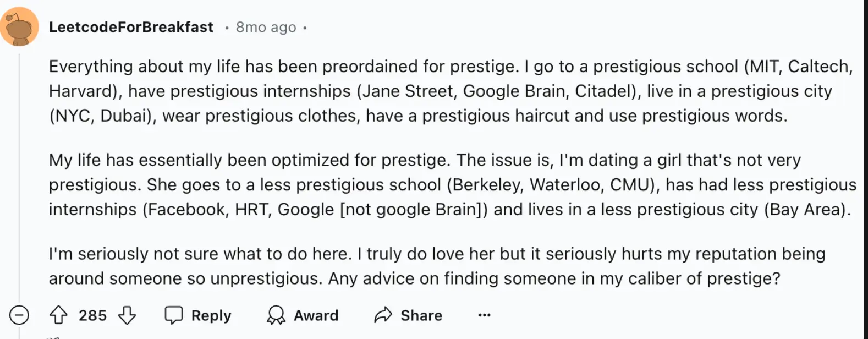Upvote the LeetcodeForBreakfast comment
This screenshot has width=868, height=339.
pos(58,315)
